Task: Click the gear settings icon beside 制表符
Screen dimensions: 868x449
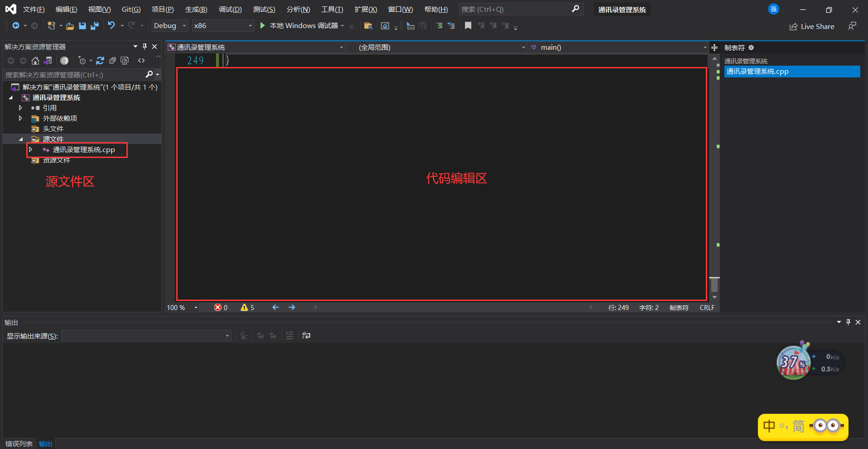Action: [751, 48]
